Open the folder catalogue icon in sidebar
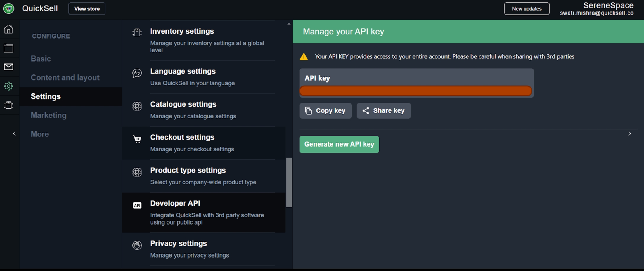 pyautogui.click(x=9, y=48)
